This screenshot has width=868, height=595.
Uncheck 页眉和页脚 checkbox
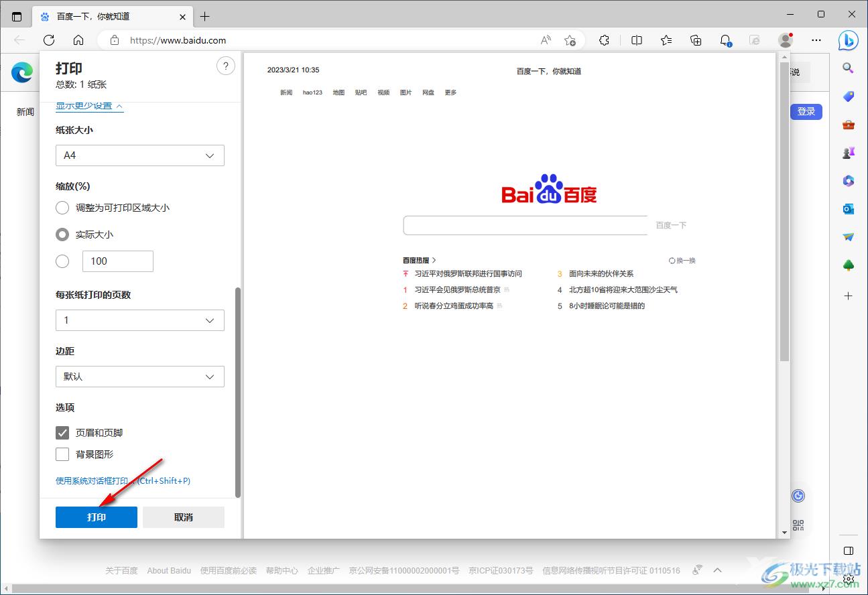point(62,433)
